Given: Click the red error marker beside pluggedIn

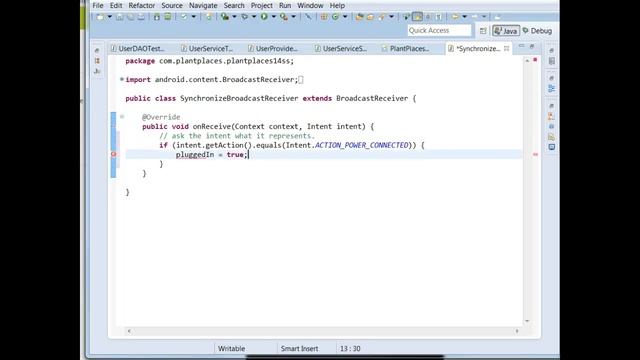Looking at the screenshot, I should pyautogui.click(x=113, y=154).
